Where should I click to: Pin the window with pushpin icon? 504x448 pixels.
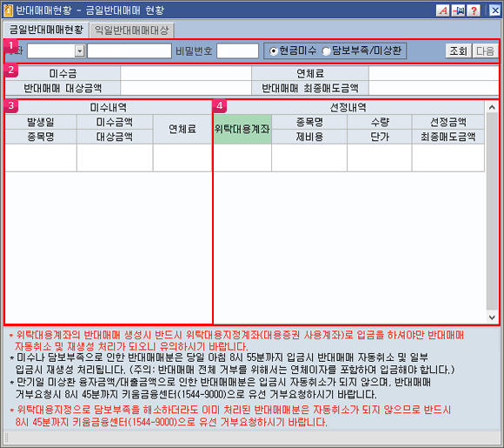click(458, 10)
